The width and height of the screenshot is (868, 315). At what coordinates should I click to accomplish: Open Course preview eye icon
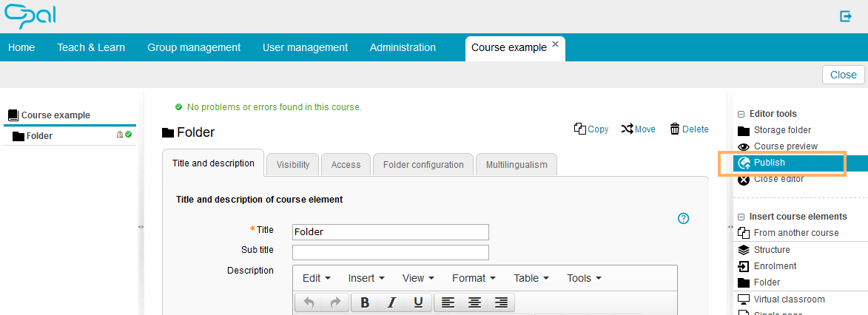744,146
